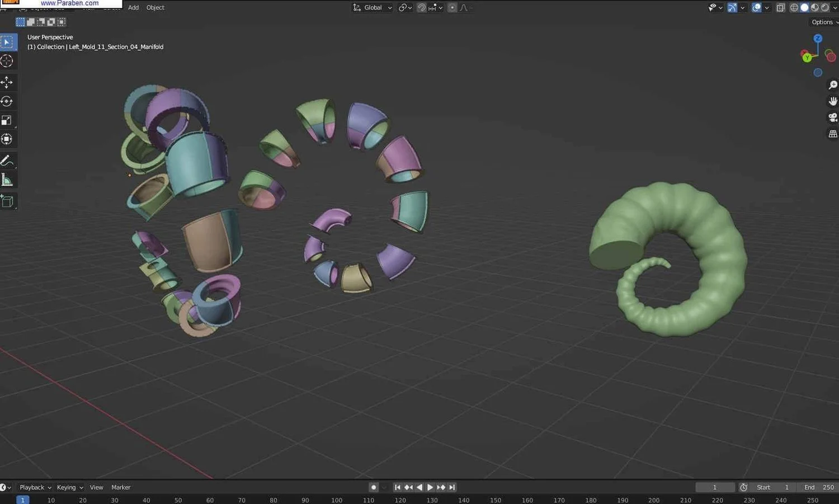Image resolution: width=839 pixels, height=504 pixels.
Task: Click the green Y axis gizmo
Action: (806, 57)
